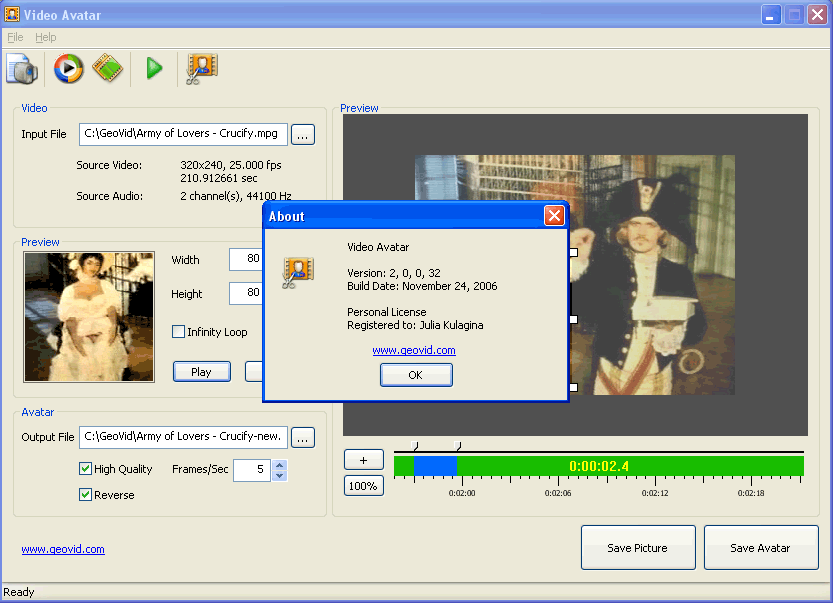Screen dimensions: 833x603
Task: Open www.geovid.com link in About dialog
Action: [x=414, y=350]
